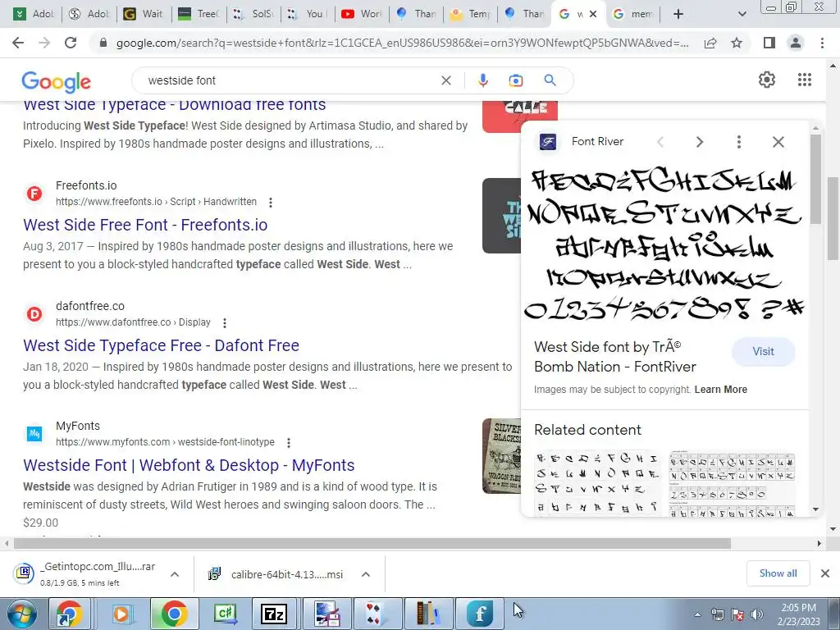Screen dimensions: 840x630
Task: Bookmark this page with the star
Action: click(x=737, y=43)
